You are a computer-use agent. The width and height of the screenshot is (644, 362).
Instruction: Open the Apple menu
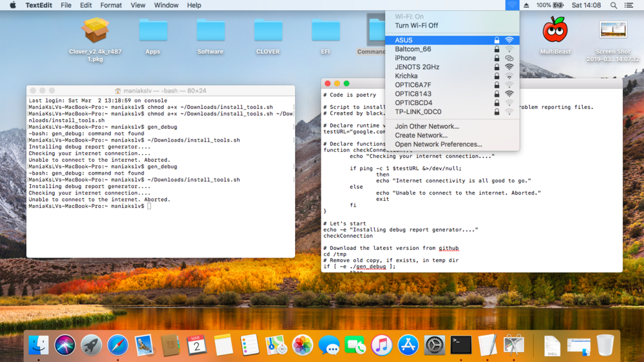pyautogui.click(x=12, y=5)
